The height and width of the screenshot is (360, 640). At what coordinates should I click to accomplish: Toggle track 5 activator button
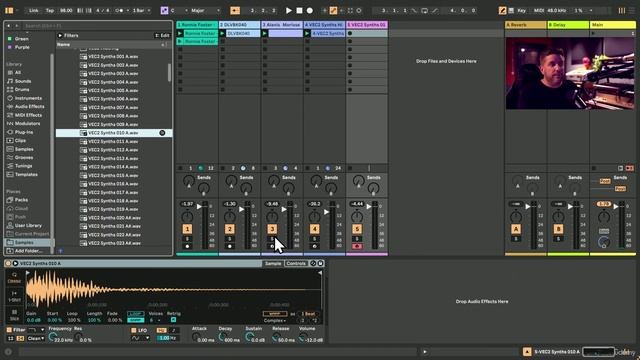tap(357, 229)
